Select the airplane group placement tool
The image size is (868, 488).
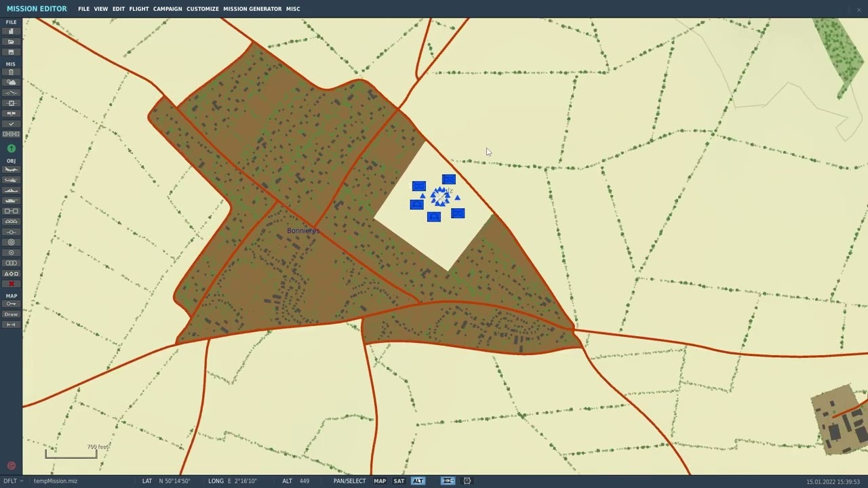[11, 169]
